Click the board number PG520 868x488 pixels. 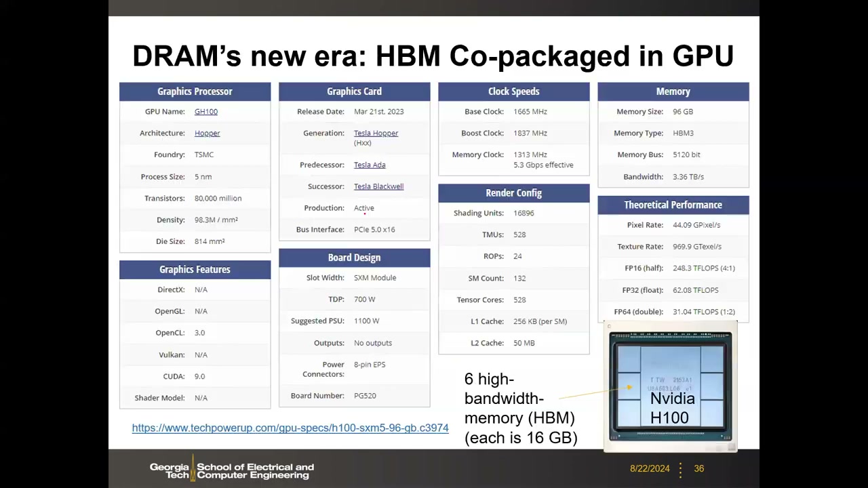pos(365,395)
